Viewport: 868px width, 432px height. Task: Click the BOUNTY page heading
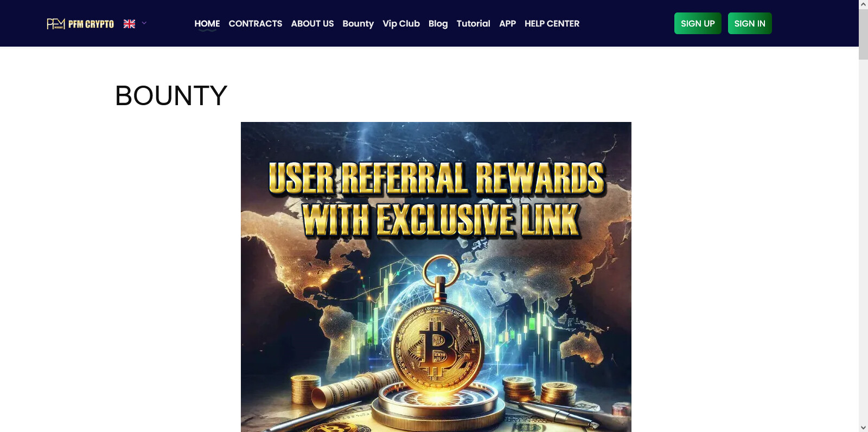pyautogui.click(x=171, y=96)
